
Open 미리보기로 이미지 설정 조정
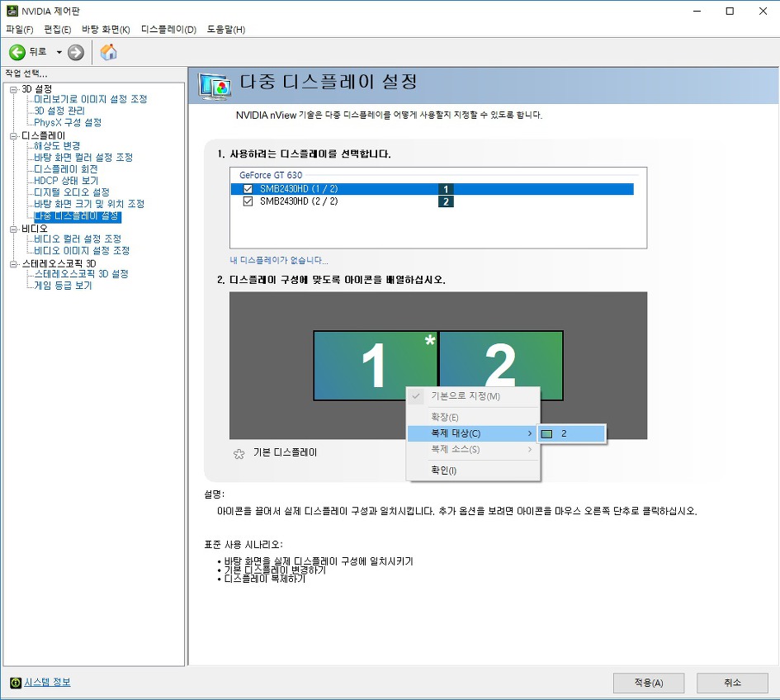tap(91, 100)
